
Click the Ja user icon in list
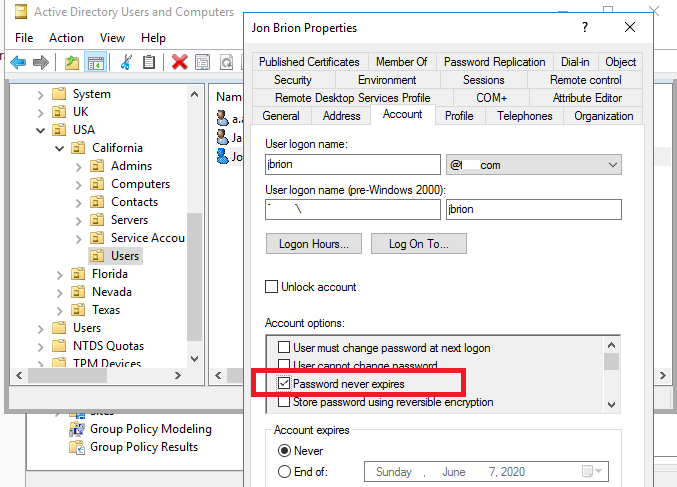(222, 137)
